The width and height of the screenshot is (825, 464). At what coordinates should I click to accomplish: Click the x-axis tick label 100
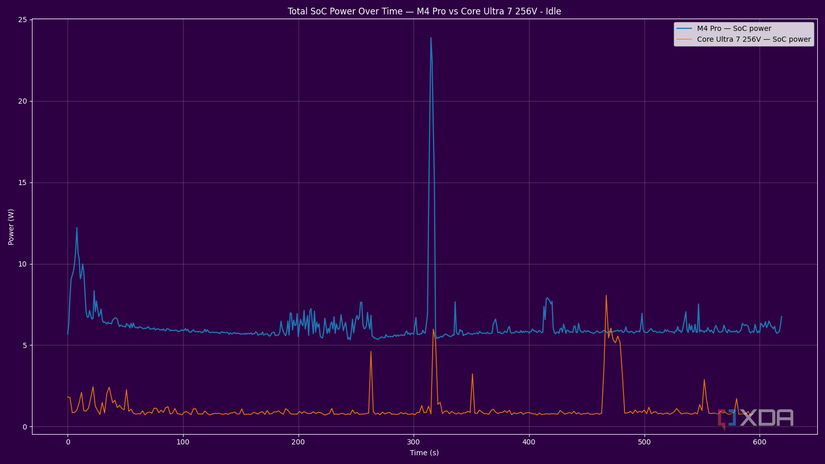[183, 442]
